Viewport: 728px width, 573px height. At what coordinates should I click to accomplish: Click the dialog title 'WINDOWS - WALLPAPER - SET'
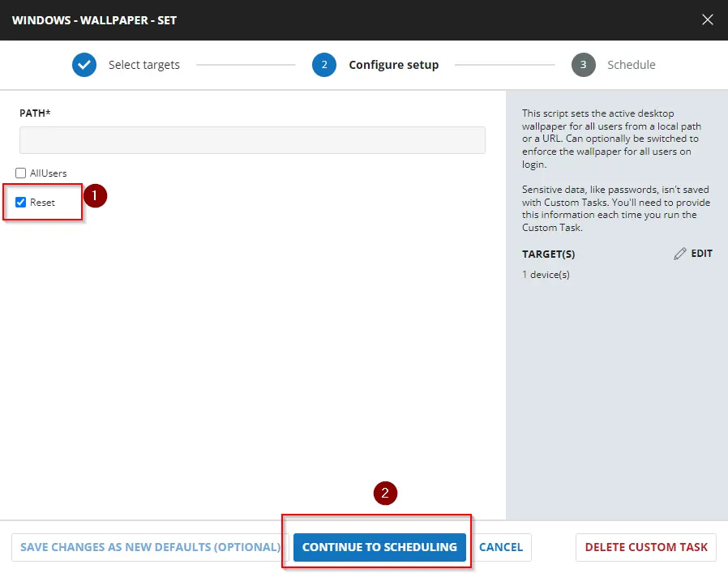94,20
